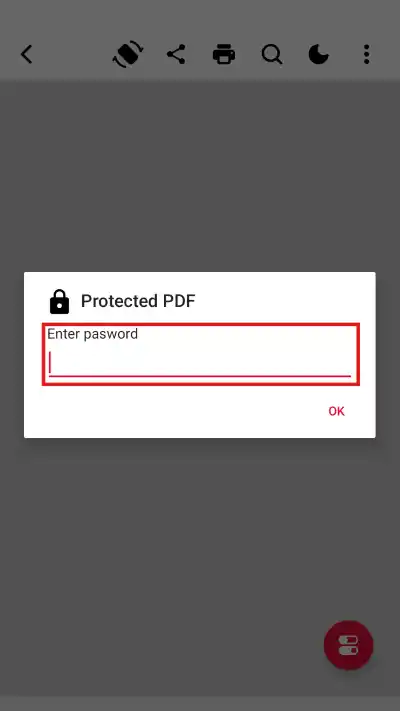Place the cursor on the password underline
This screenshot has height=711, width=400.
200,375
